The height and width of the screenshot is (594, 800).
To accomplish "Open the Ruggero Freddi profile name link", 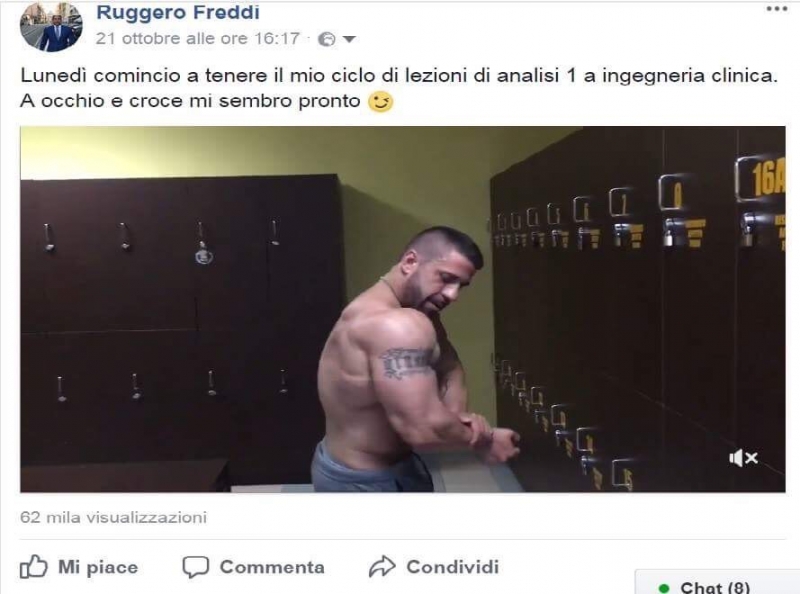I will point(178,12).
